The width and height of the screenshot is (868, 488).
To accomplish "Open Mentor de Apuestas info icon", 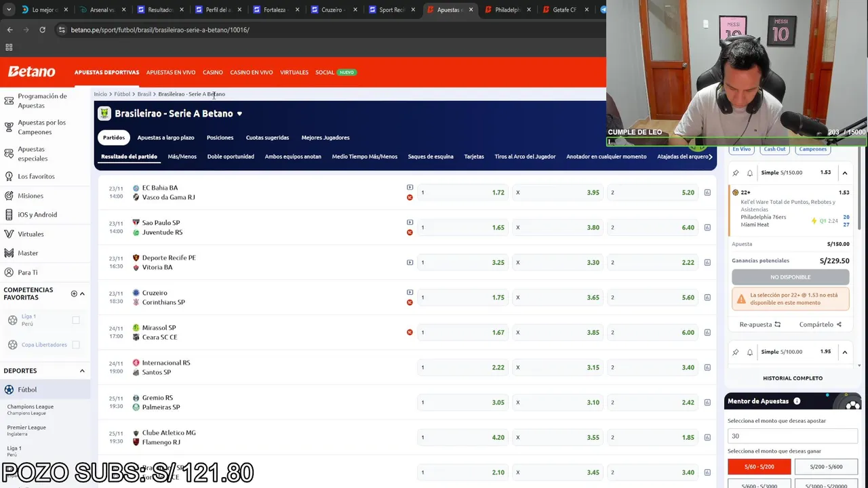I will pos(797,401).
